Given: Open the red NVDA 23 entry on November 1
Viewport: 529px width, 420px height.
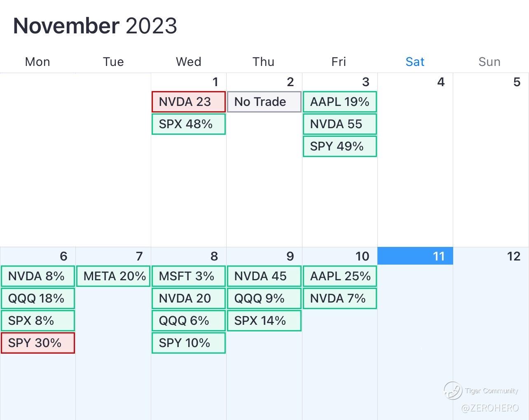Looking at the screenshot, I should [x=188, y=102].
